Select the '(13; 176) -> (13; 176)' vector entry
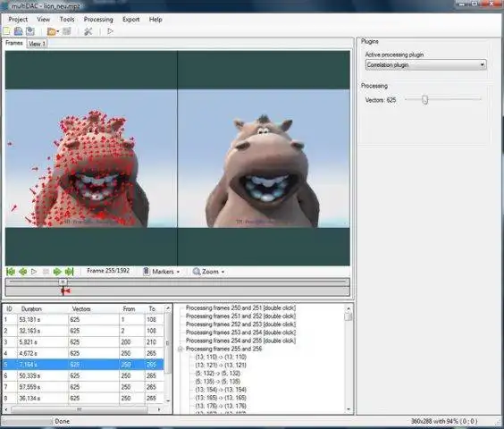The height and width of the screenshot is (429, 504). [x=221, y=406]
